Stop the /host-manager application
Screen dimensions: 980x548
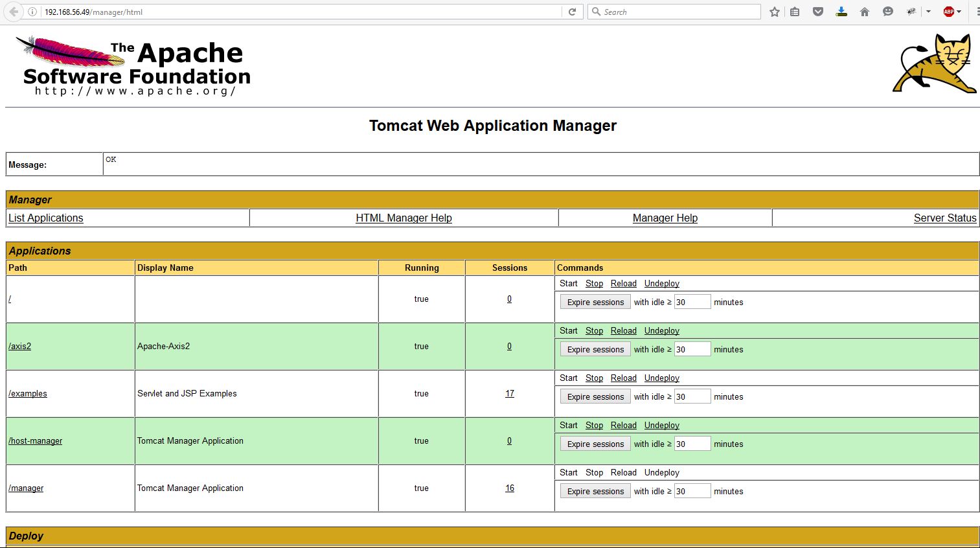pos(594,426)
